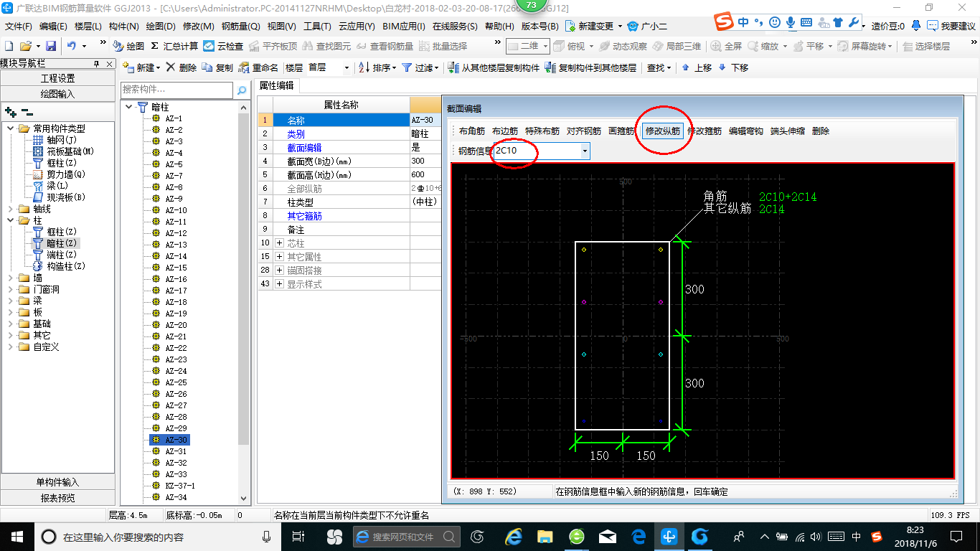Run 汇总计算 summary calculation
980x551 pixels.
tap(174, 46)
